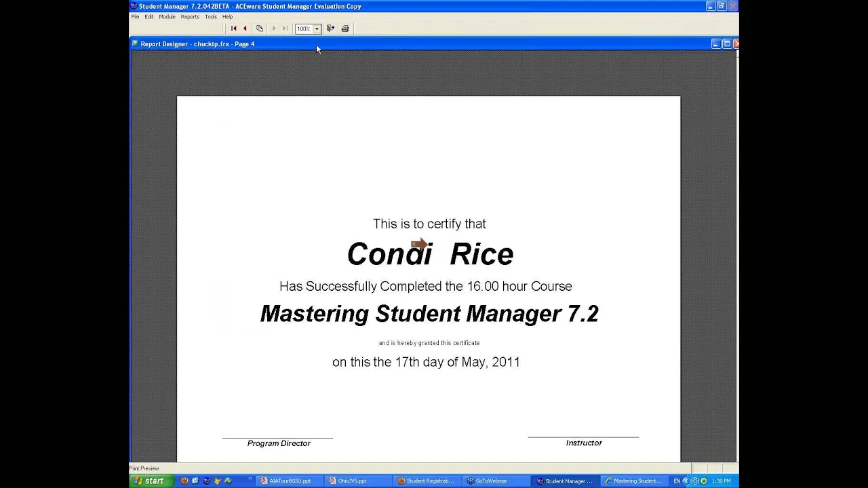Screen dimensions: 868x488
Task: Click the flower-shaped system tray icon
Action: (x=695, y=481)
